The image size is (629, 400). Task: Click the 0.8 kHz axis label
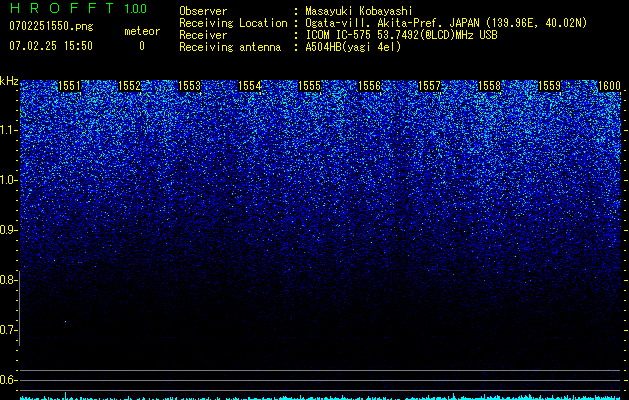pyautogui.click(x=8, y=280)
